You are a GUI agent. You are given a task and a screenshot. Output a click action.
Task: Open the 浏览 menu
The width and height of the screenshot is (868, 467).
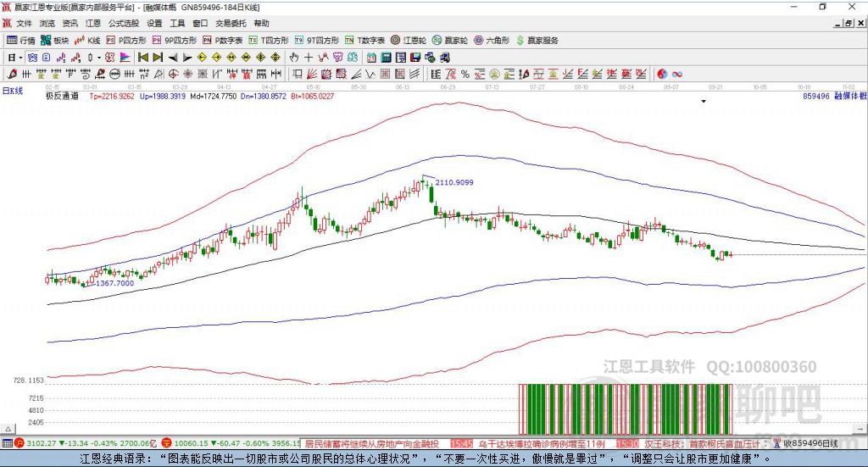click(47, 23)
